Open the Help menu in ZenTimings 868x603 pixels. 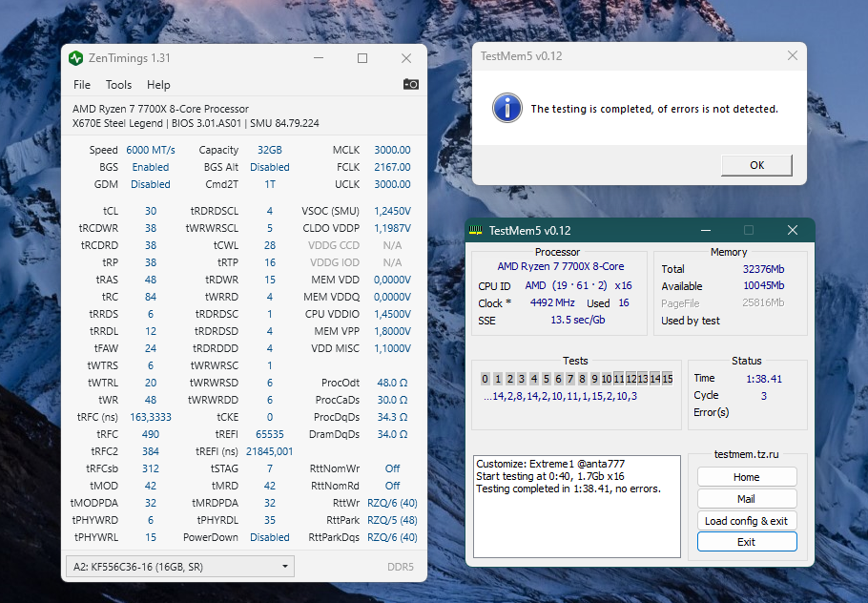tap(158, 85)
